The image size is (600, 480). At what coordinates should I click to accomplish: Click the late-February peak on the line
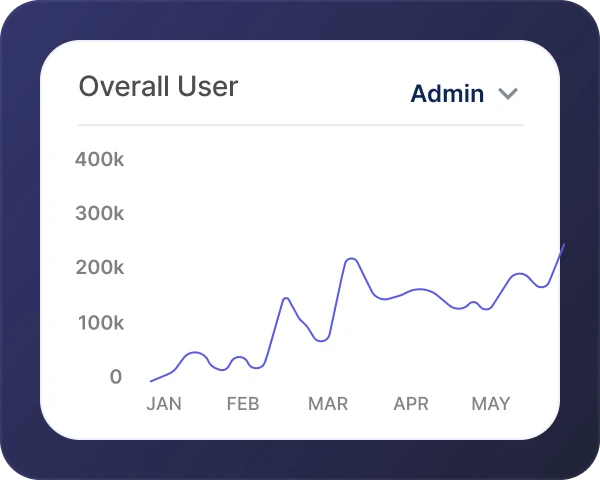(x=285, y=298)
